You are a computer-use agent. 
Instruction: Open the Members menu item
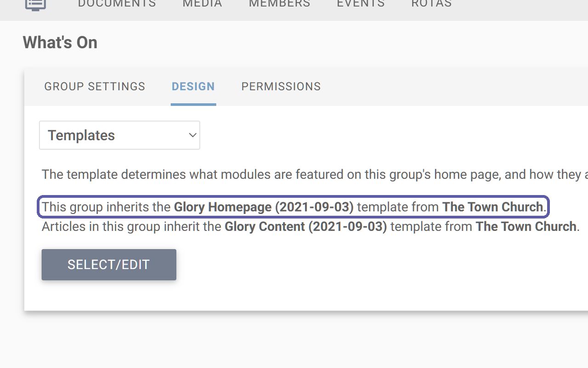point(280,4)
